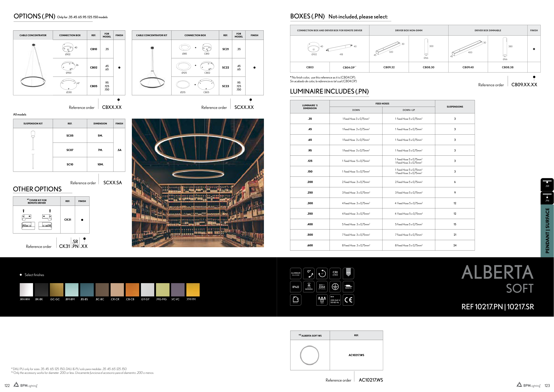Select the .PN pendant side tab
This screenshot has height=392, width=554.
pyautogui.click(x=547, y=198)
